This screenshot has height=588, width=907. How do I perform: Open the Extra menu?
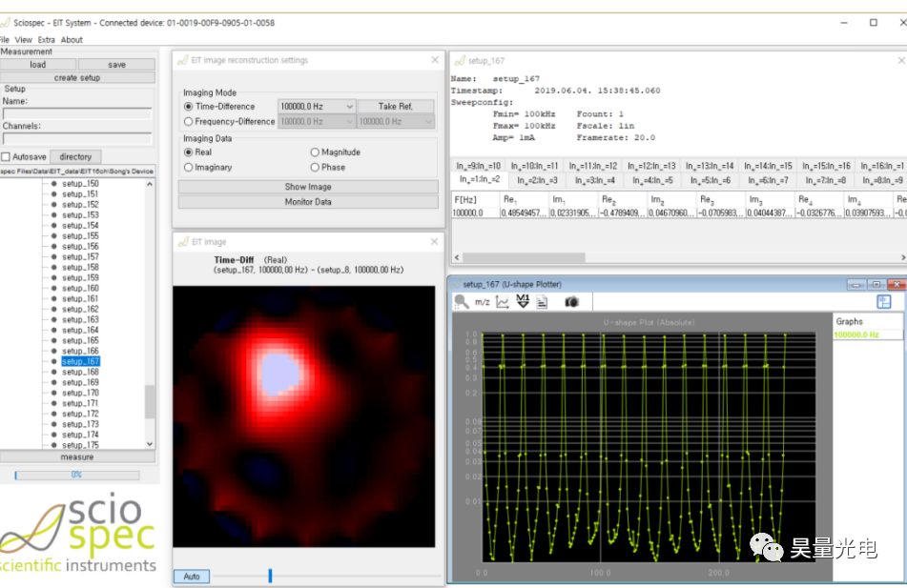pyautogui.click(x=46, y=40)
